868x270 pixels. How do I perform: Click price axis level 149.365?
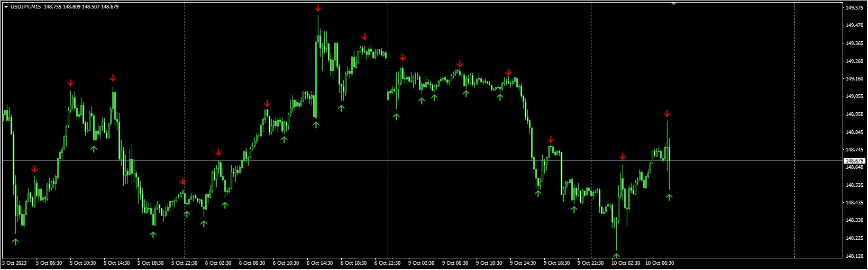tap(854, 43)
